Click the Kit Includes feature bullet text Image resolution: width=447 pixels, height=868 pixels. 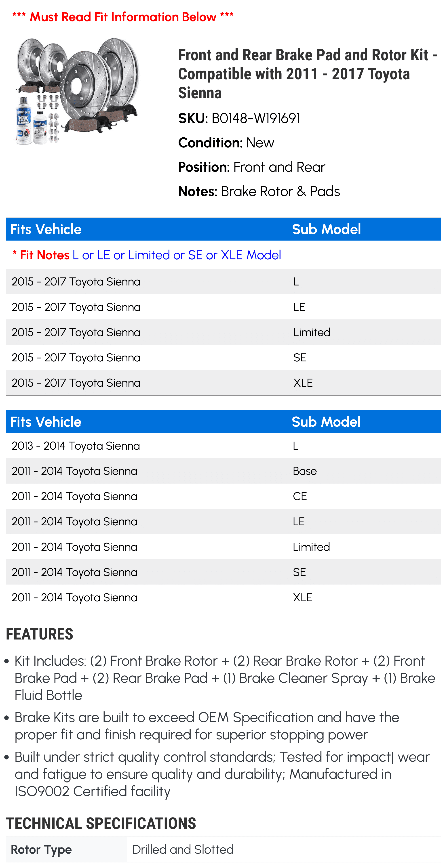pos(225,678)
